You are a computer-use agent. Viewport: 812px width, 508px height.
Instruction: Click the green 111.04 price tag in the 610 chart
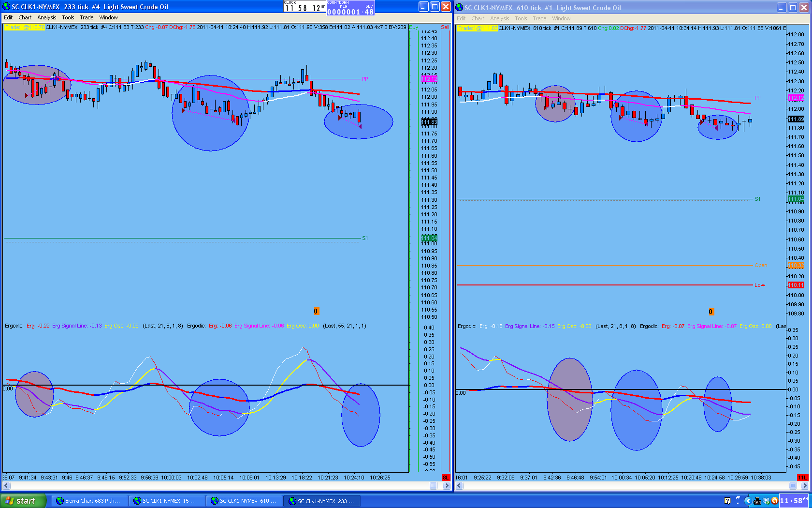click(x=796, y=199)
